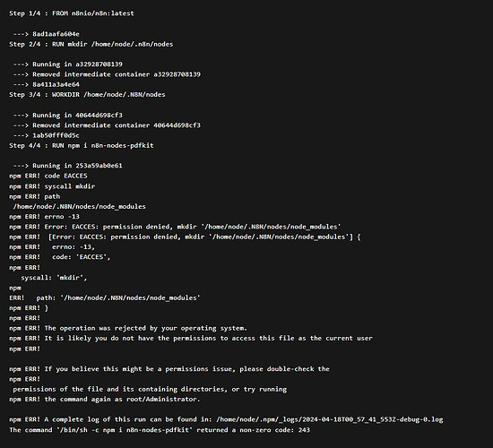Click 'Running in 40644d698cf3' line
This screenshot has width=493, height=448.
pyautogui.click(x=68, y=115)
